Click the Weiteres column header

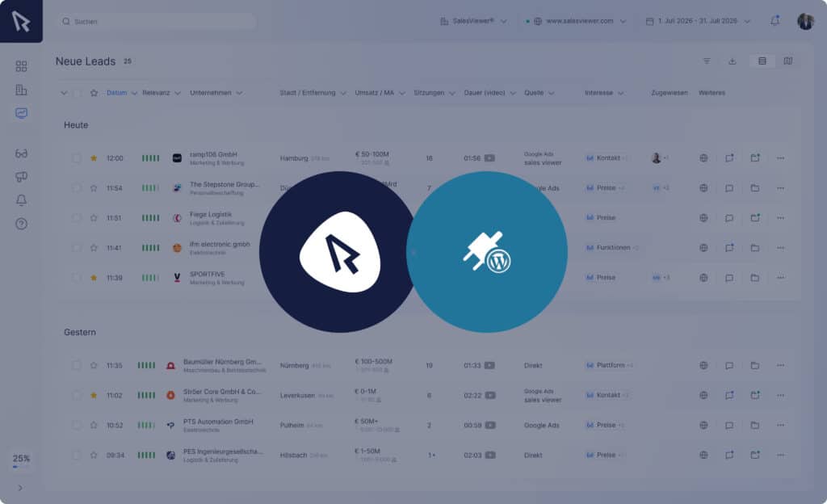pyautogui.click(x=712, y=93)
